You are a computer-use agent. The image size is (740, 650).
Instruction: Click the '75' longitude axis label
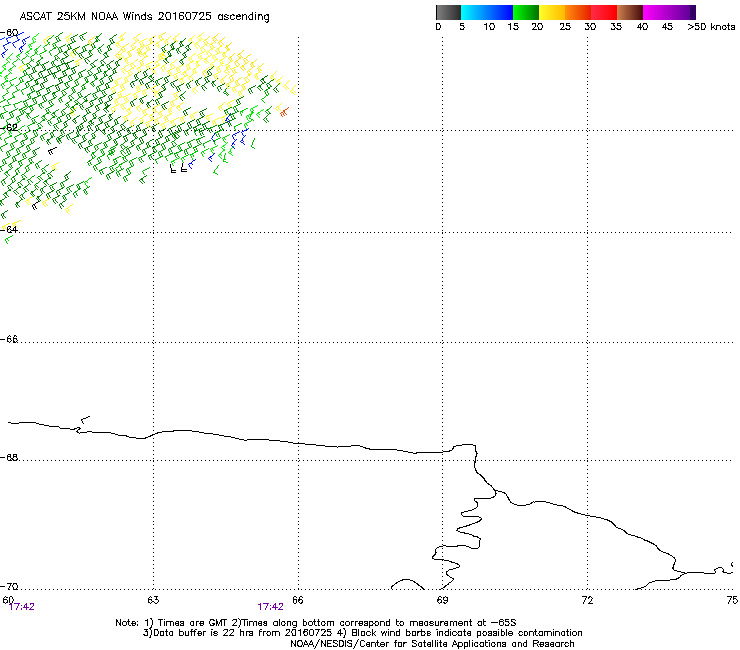tap(732, 600)
